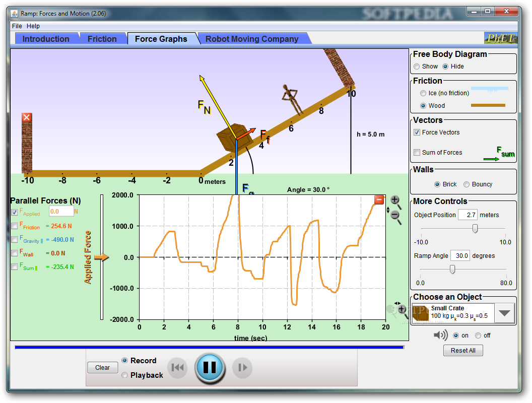The width and height of the screenshot is (532, 403).
Task: Click the orange applied force arrow indicator
Action: 101,257
